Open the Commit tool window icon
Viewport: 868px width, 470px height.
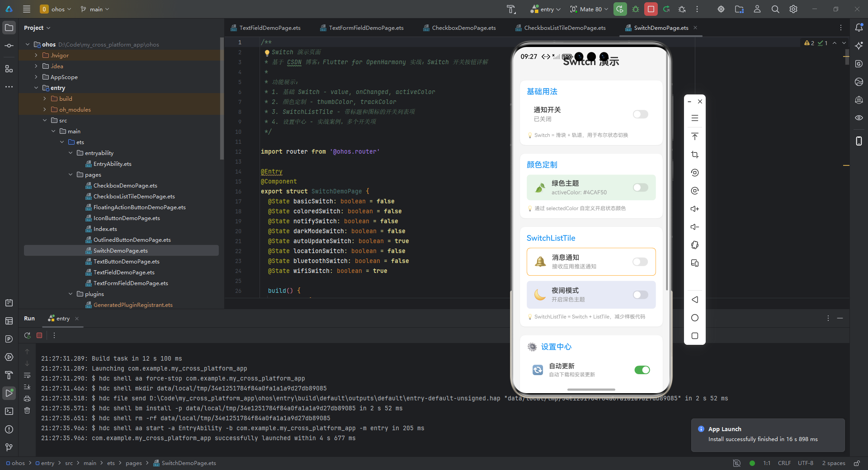pyautogui.click(x=9, y=46)
